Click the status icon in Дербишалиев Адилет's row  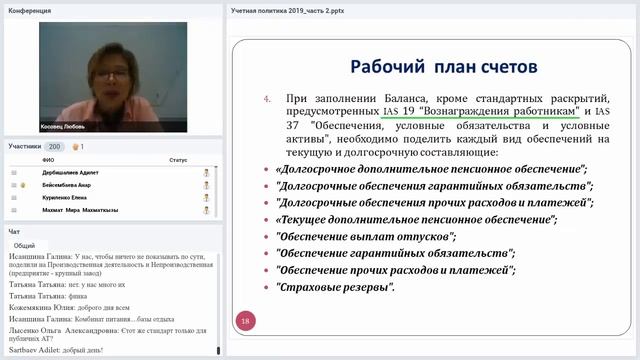(x=206, y=173)
